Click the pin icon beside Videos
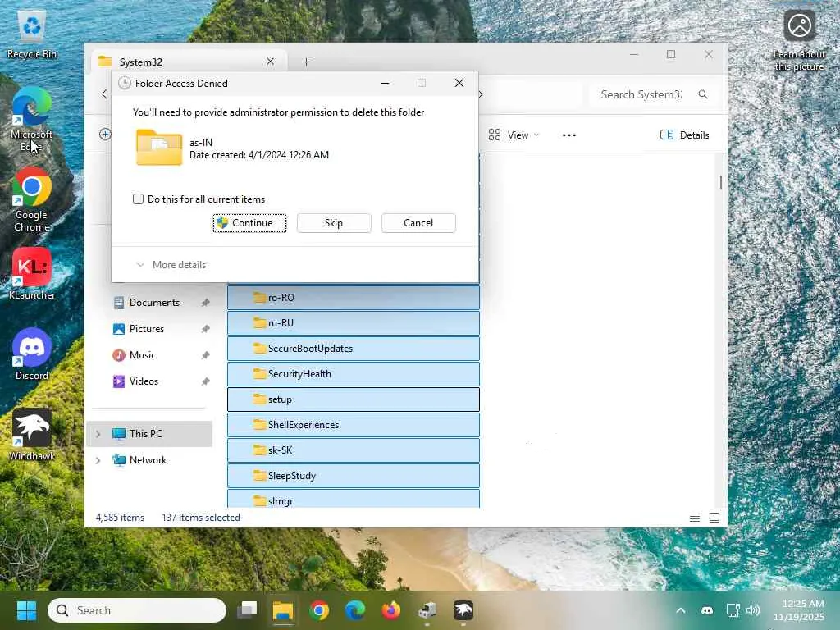The height and width of the screenshot is (630, 840). point(205,381)
